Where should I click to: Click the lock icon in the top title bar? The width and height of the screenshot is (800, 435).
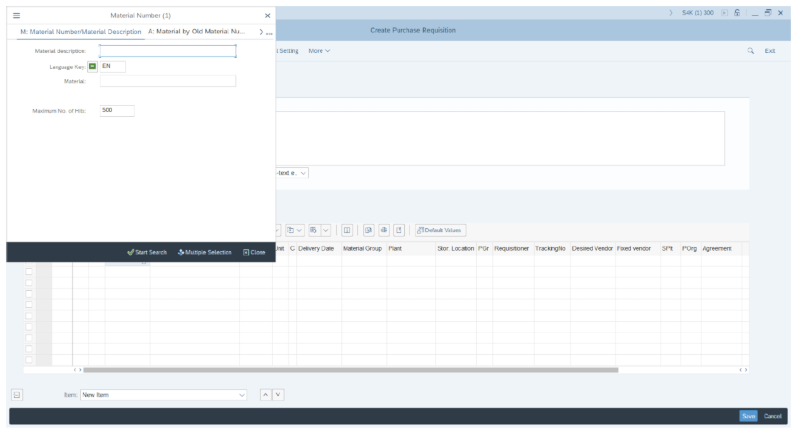point(736,12)
